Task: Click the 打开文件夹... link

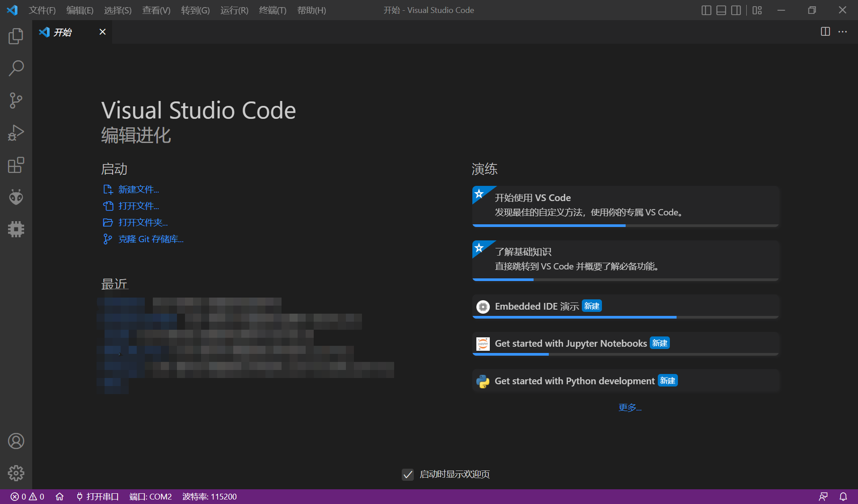Action: (143, 223)
